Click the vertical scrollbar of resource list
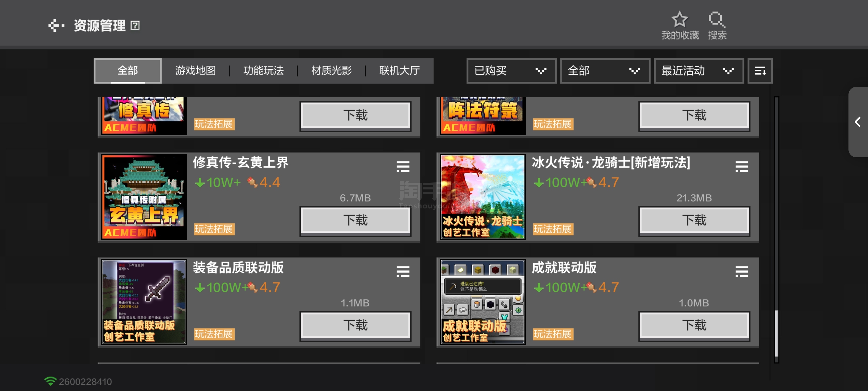Image resolution: width=868 pixels, height=391 pixels. [x=776, y=229]
